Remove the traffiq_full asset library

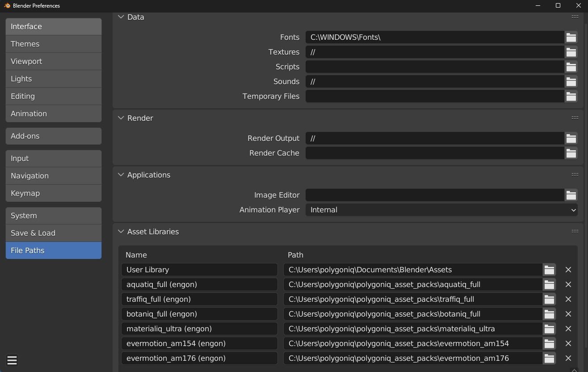tap(568, 299)
